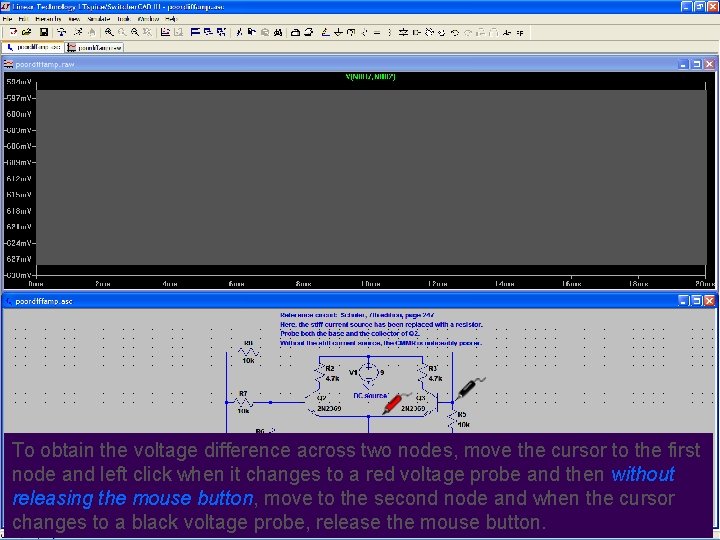The width and height of the screenshot is (720, 540).
Task: Place a Capacitor from toolbar
Action: click(377, 32)
